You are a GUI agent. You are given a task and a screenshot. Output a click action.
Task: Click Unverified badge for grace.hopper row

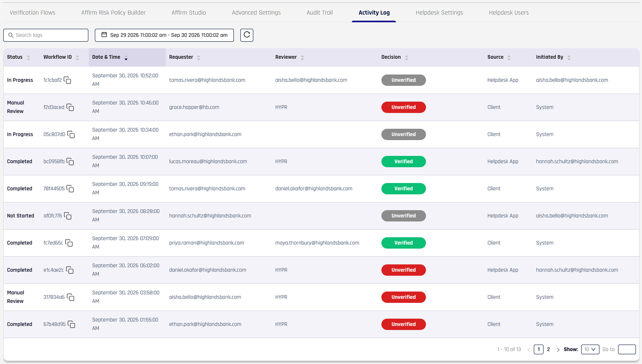coord(404,107)
